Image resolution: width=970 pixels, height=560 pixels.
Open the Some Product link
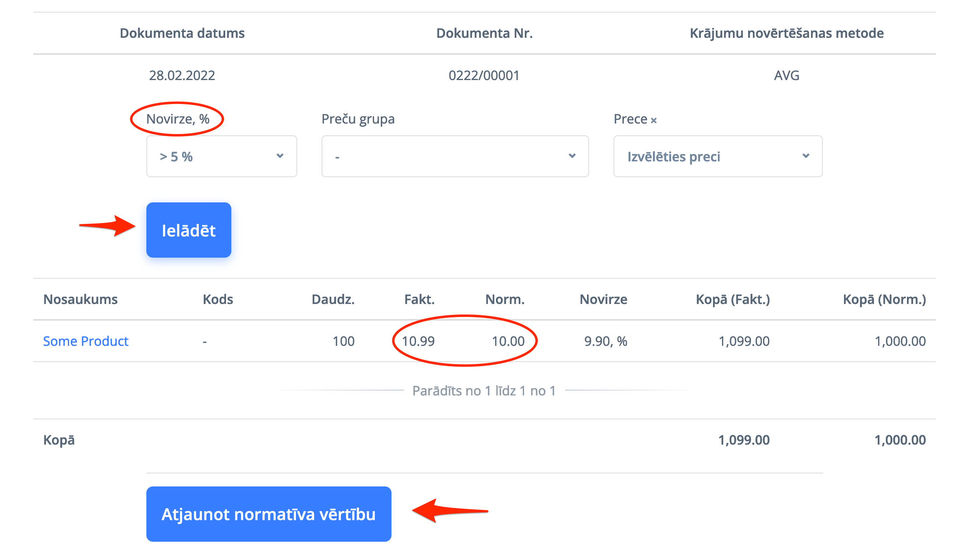[86, 341]
